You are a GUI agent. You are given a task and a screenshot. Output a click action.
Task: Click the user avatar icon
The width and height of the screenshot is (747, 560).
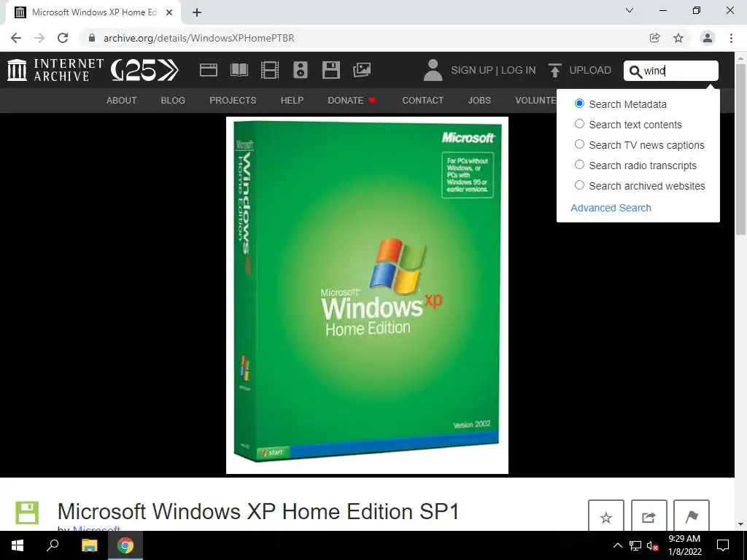click(x=433, y=70)
